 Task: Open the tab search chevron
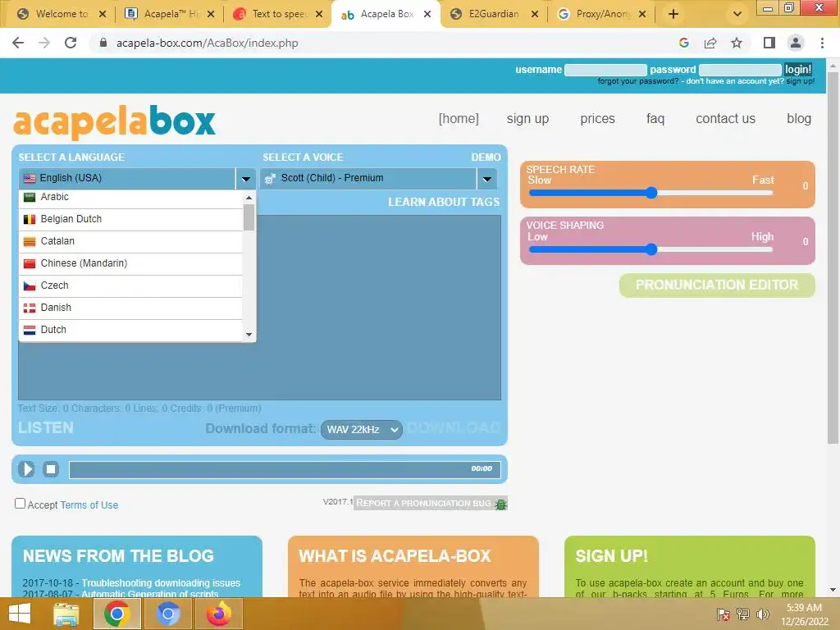click(x=737, y=15)
